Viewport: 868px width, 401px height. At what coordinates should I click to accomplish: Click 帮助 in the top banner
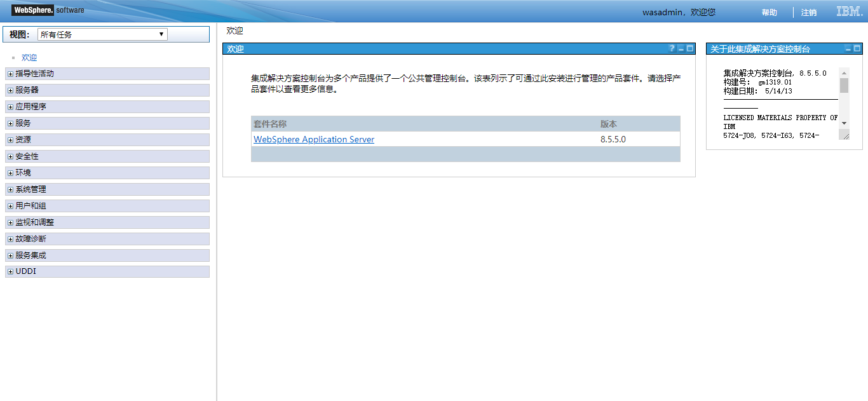pos(769,12)
